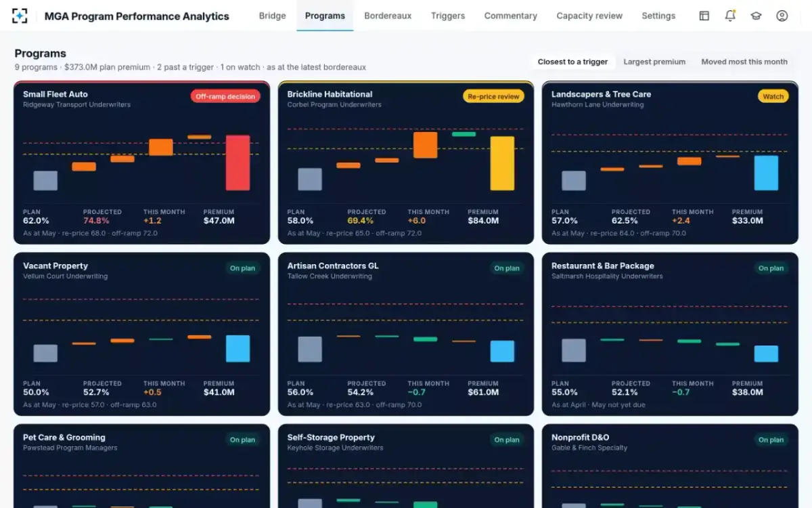Open the layout panel icon
812x508 pixels.
click(x=704, y=16)
